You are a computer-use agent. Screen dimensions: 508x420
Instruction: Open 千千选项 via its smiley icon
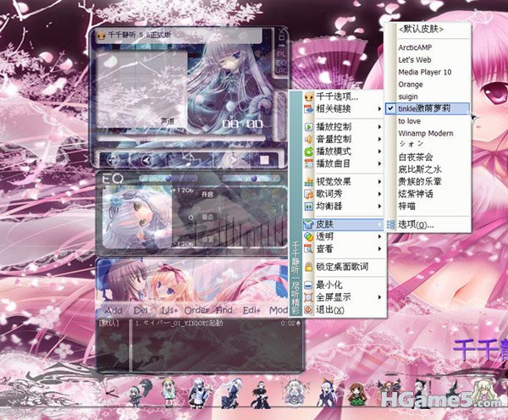309,97
